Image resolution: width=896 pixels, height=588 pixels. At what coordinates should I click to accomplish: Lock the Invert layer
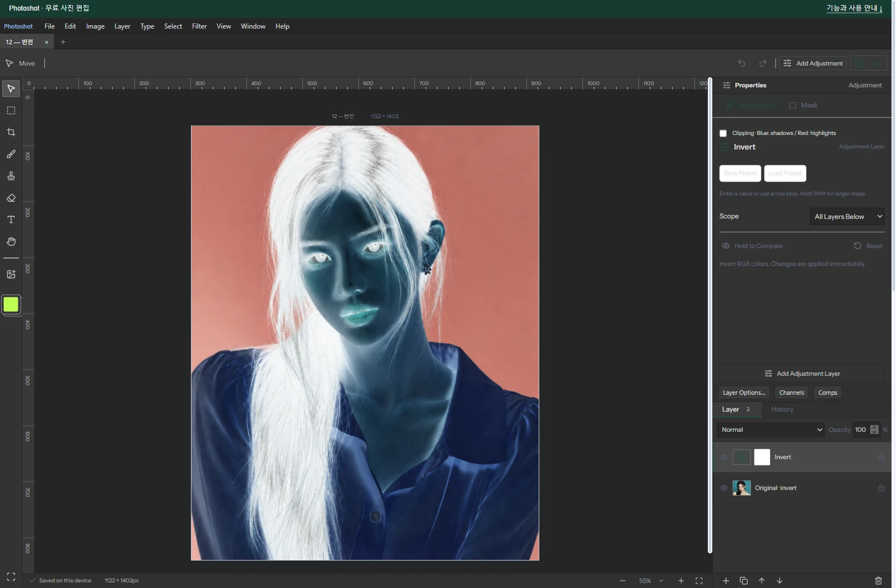tap(881, 458)
